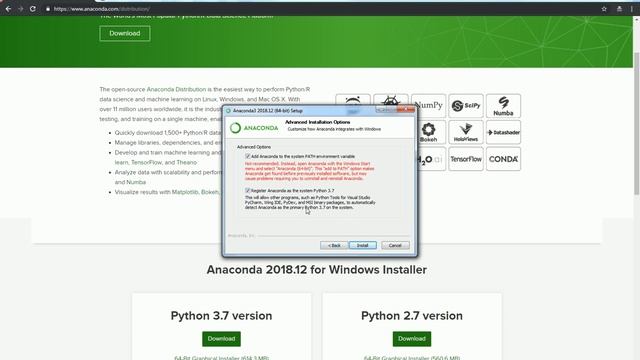
Task: Open the Anaconda Distribution link in paragraph
Action: (x=176, y=89)
